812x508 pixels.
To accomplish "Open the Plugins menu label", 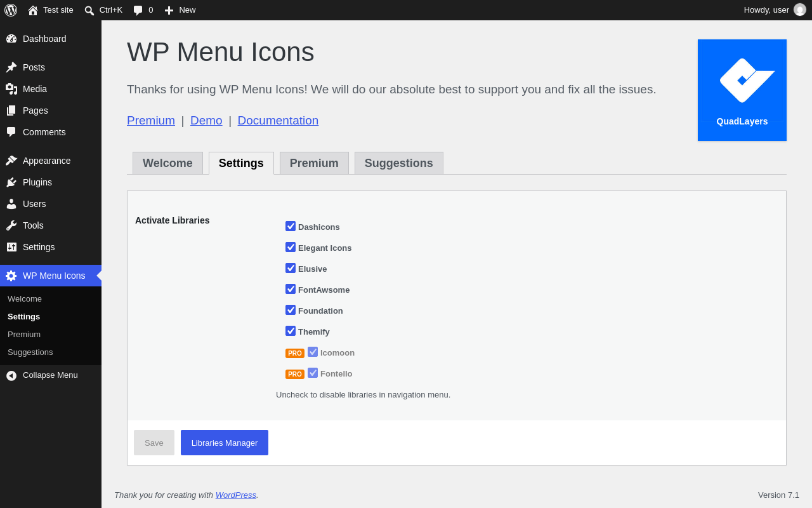I will pyautogui.click(x=37, y=182).
